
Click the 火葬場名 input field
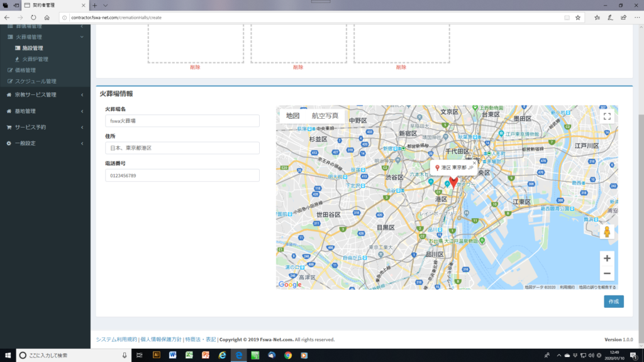tap(182, 121)
